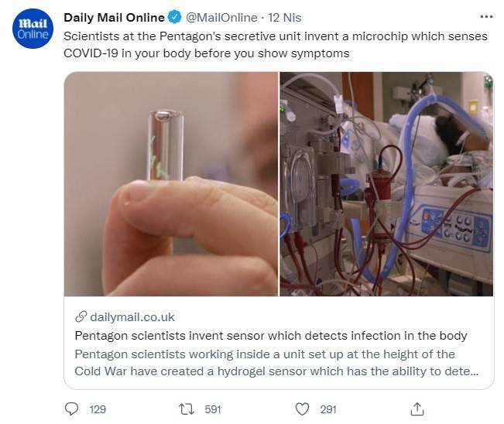Click the 591 retweets count
The image size is (504, 424).
(212, 409)
